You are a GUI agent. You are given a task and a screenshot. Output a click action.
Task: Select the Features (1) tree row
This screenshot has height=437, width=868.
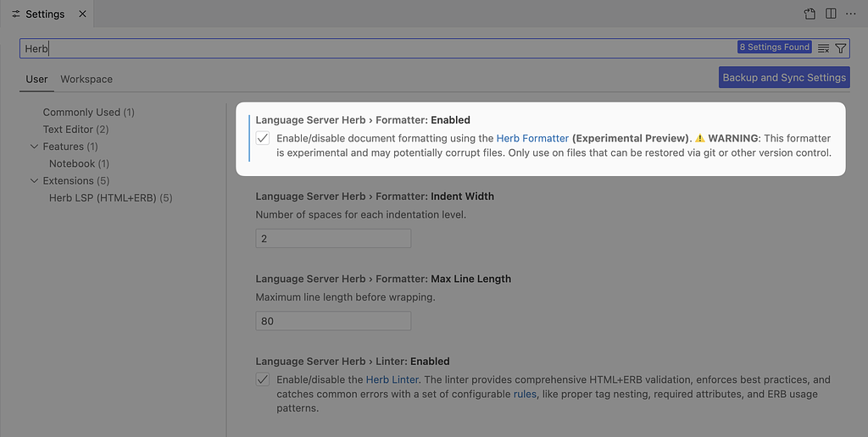(x=70, y=147)
